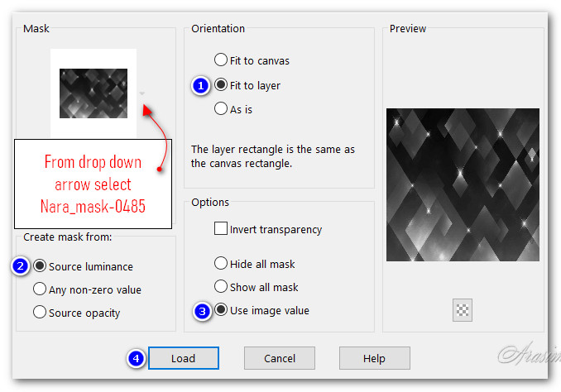
Task: Choose Any non-zero value option
Action: (x=39, y=289)
